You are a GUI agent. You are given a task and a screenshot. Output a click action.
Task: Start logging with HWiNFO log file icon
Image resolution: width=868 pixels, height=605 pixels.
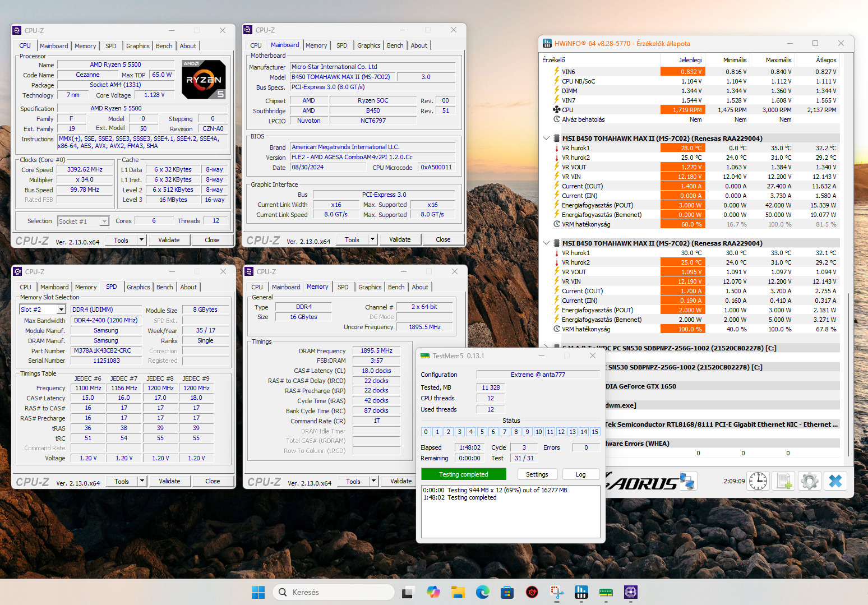[x=784, y=481]
